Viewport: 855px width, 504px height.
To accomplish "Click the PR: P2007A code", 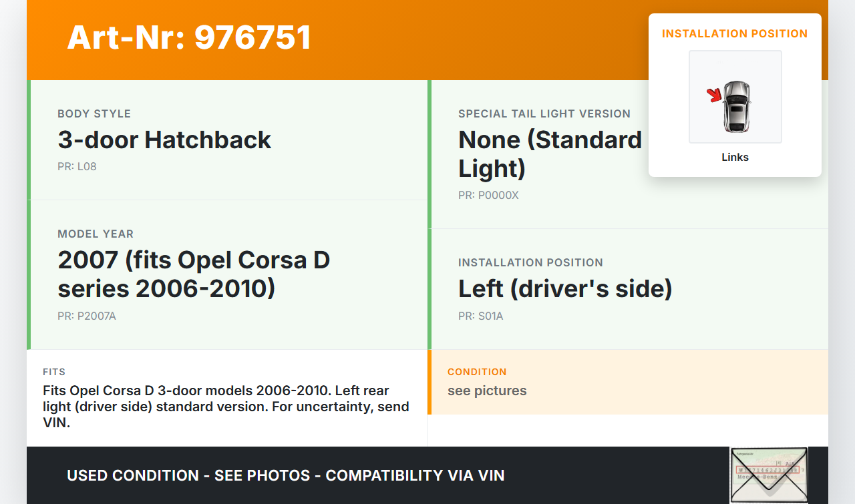I will (87, 316).
